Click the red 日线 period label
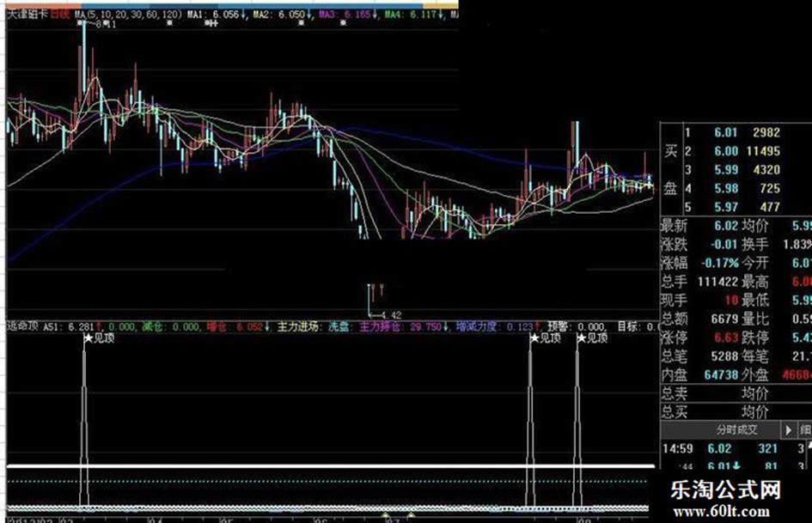 click(59, 14)
